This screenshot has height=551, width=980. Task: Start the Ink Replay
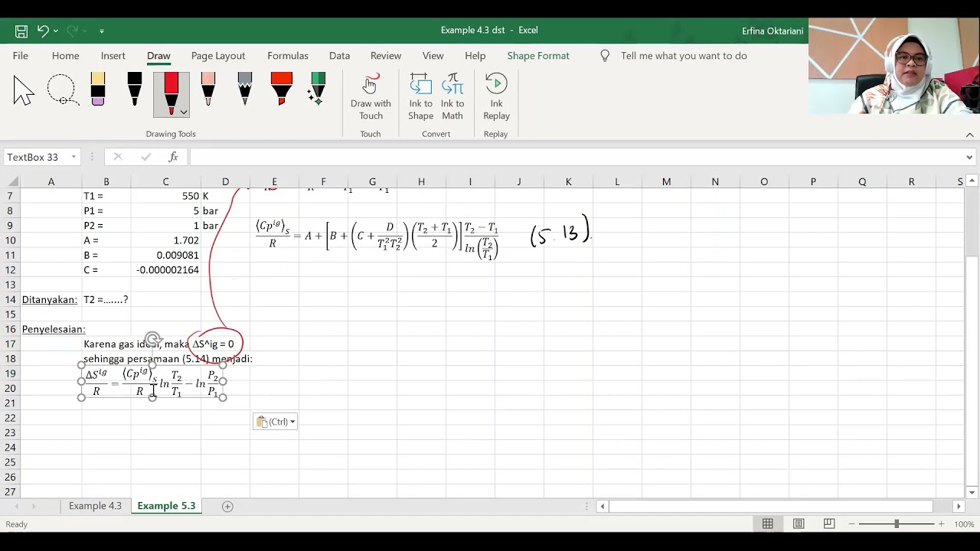pyautogui.click(x=496, y=97)
